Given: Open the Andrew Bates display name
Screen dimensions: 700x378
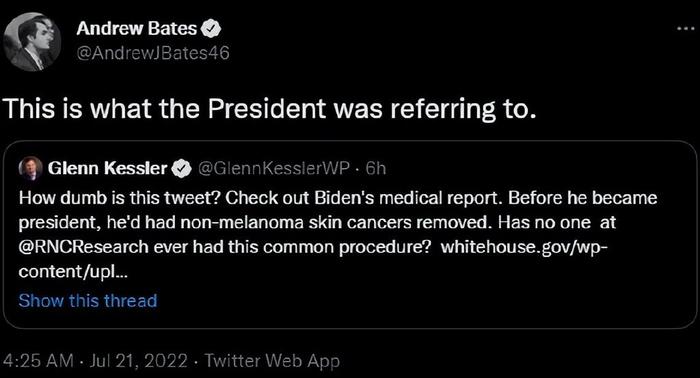Looking at the screenshot, I should (x=137, y=29).
